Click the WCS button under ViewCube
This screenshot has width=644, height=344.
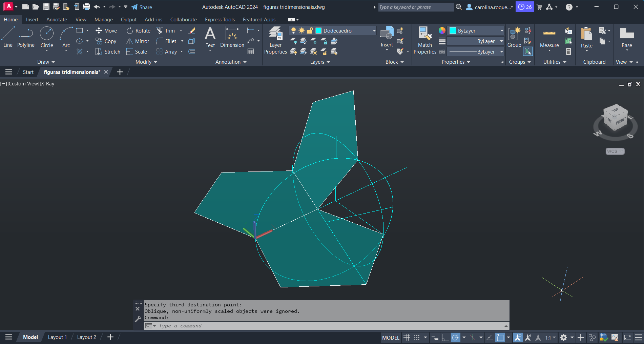pos(615,151)
